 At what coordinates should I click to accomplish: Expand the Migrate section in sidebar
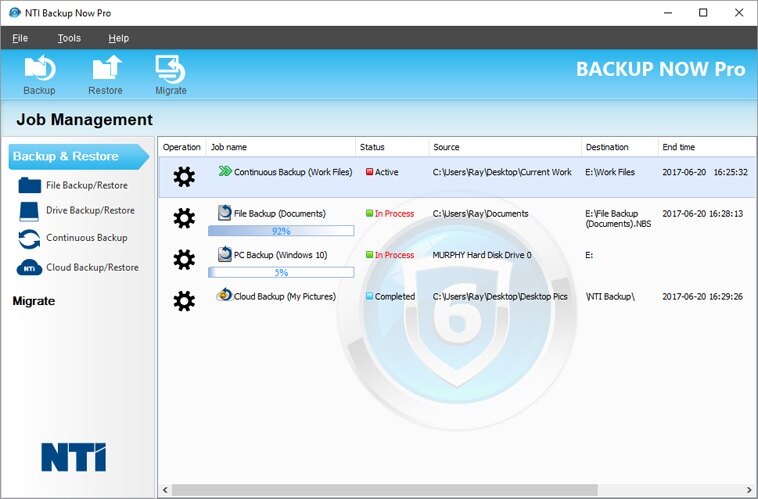(x=34, y=301)
